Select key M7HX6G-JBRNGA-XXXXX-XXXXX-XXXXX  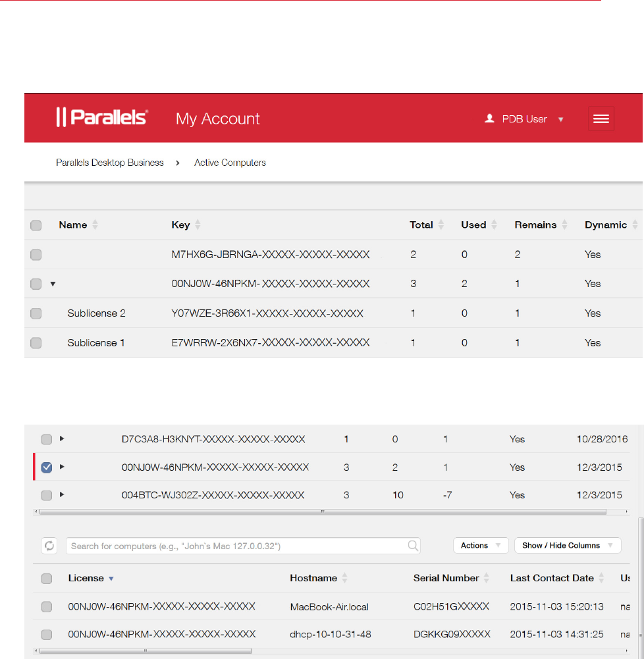[270, 255]
